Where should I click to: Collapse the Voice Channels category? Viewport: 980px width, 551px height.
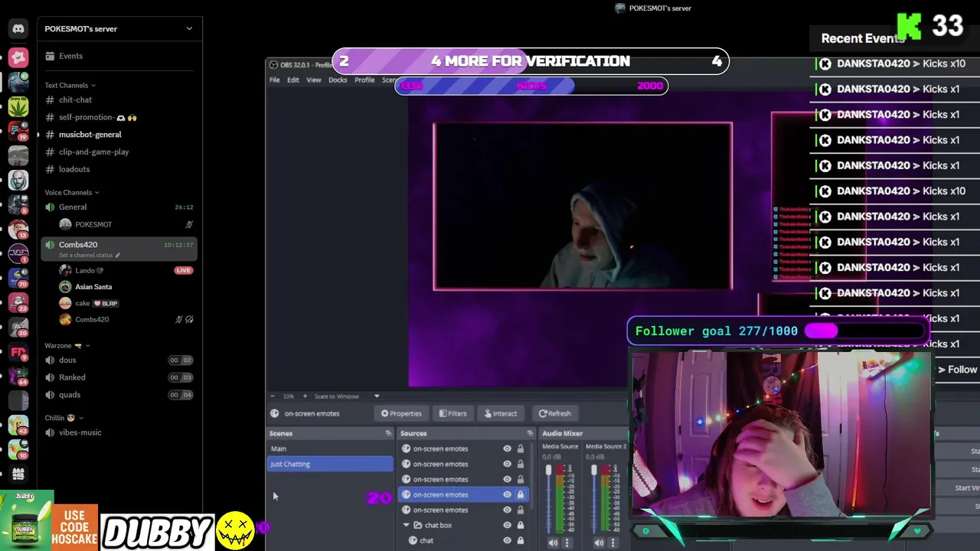pos(72,193)
